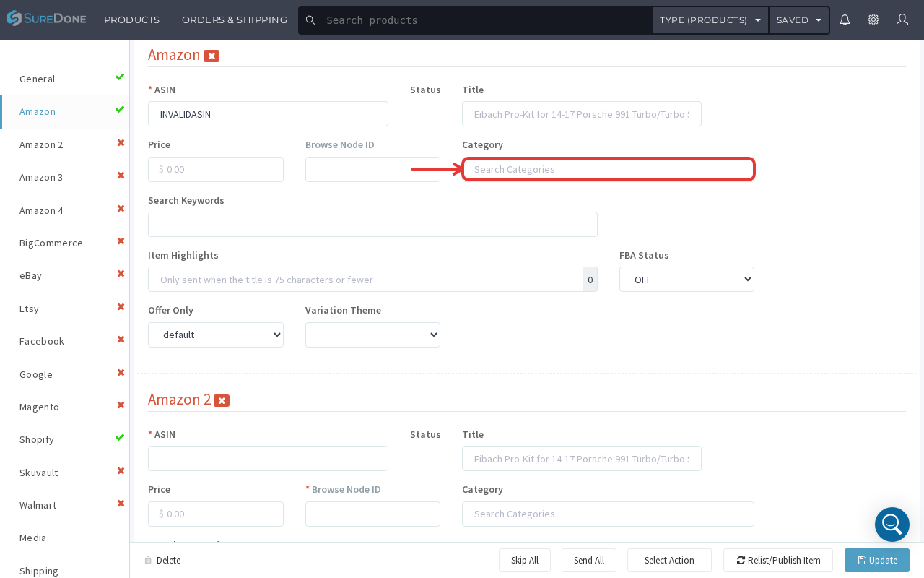This screenshot has width=924, height=578.
Task: Click the Amazon Search Categories field
Action: click(x=609, y=169)
